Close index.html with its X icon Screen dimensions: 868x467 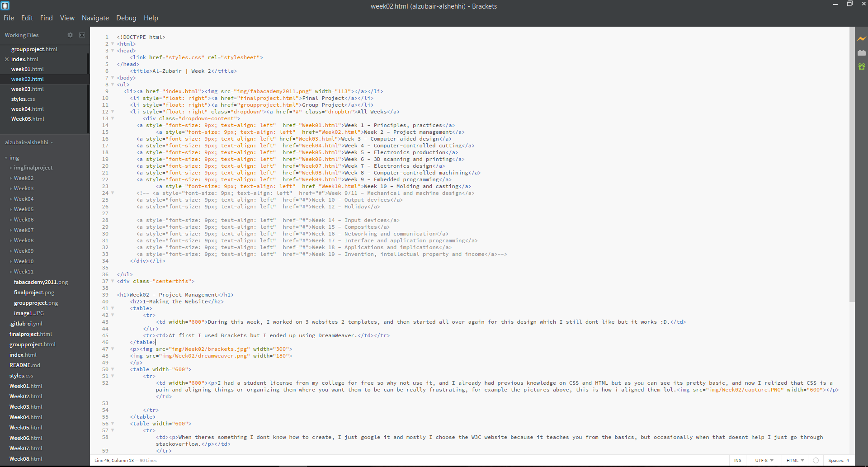[7, 59]
